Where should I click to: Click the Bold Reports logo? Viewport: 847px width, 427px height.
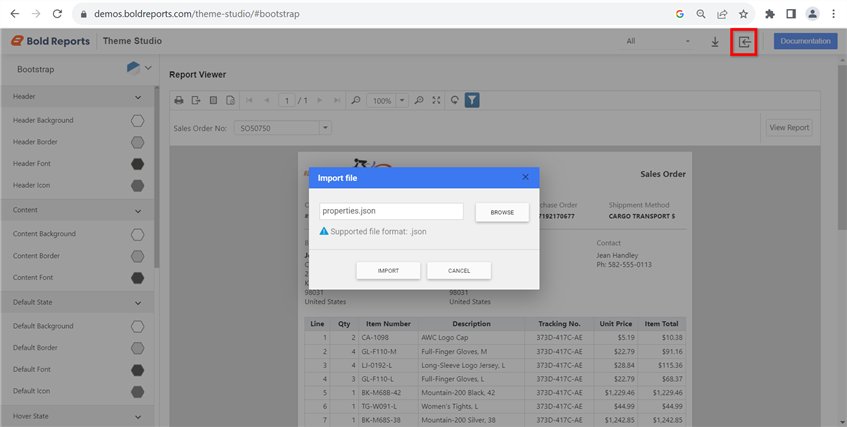(x=50, y=41)
